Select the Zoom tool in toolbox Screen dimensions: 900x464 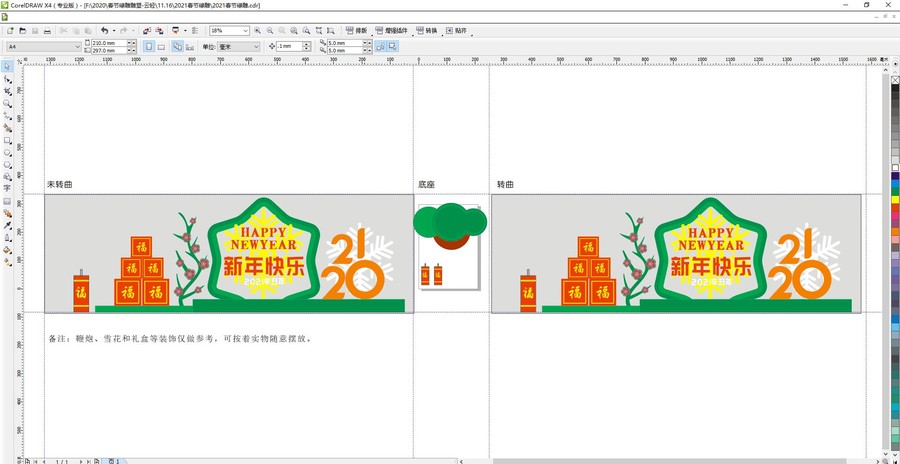[x=7, y=103]
